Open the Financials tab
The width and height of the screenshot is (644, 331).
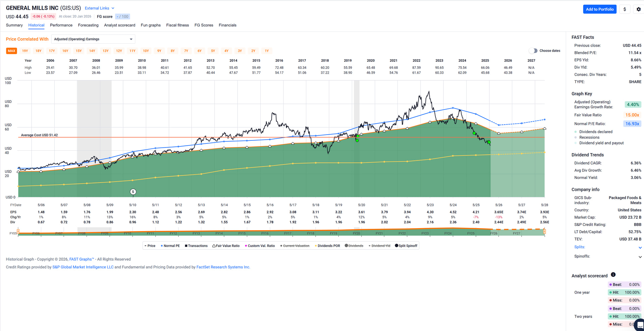(x=227, y=25)
